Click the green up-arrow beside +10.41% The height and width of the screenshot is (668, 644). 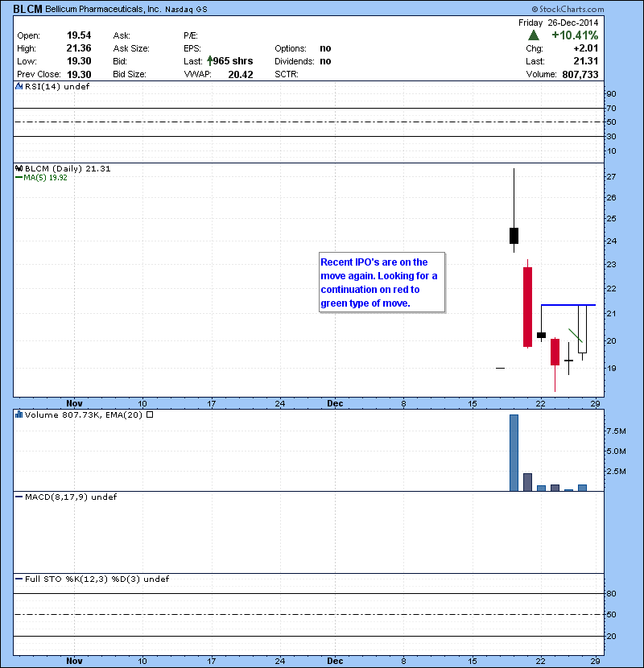(533, 36)
